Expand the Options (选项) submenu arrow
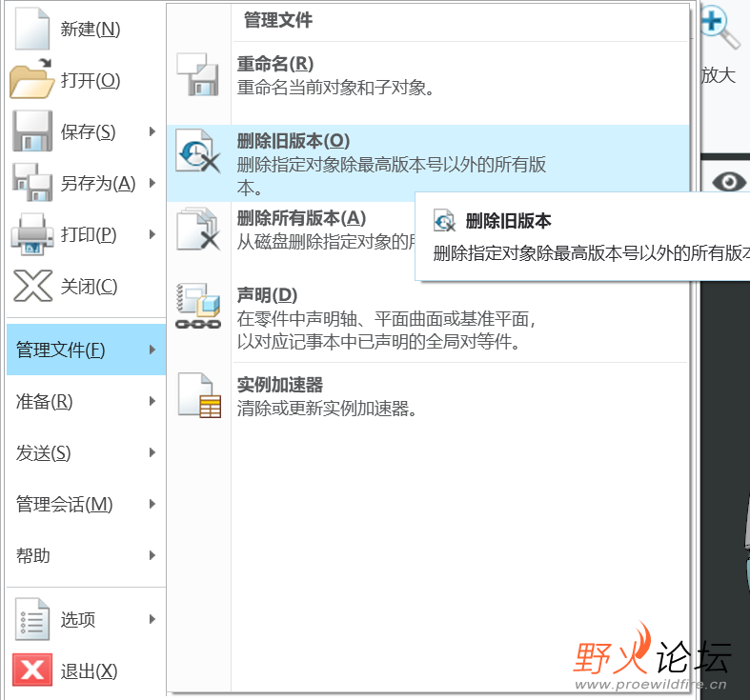This screenshot has width=750, height=700. point(152,619)
